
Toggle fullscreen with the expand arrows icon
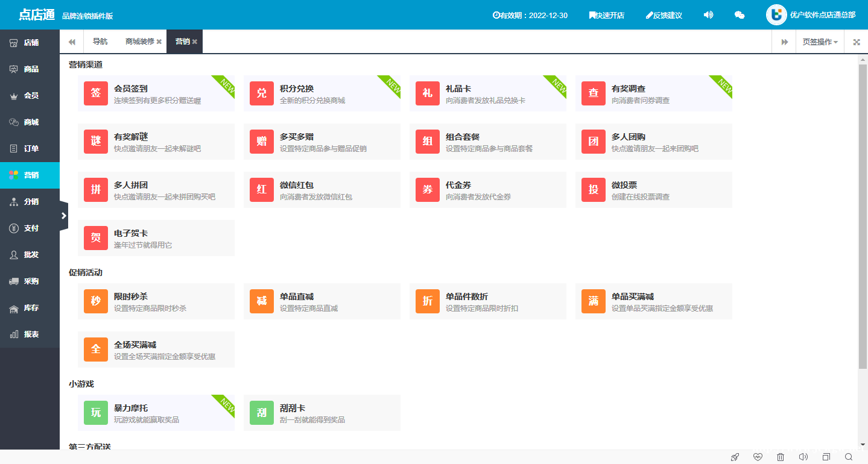[857, 42]
